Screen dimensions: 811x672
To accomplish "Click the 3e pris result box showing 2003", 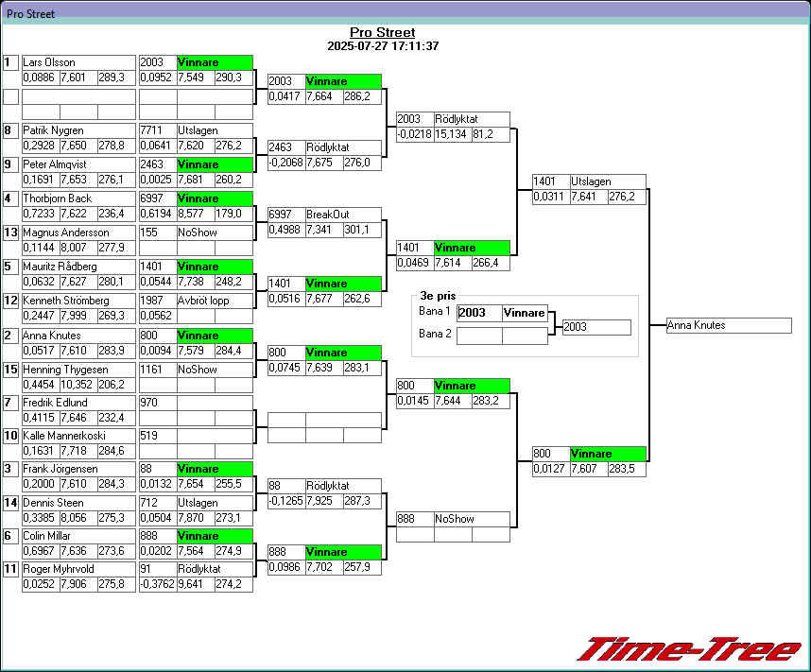I will click(595, 327).
